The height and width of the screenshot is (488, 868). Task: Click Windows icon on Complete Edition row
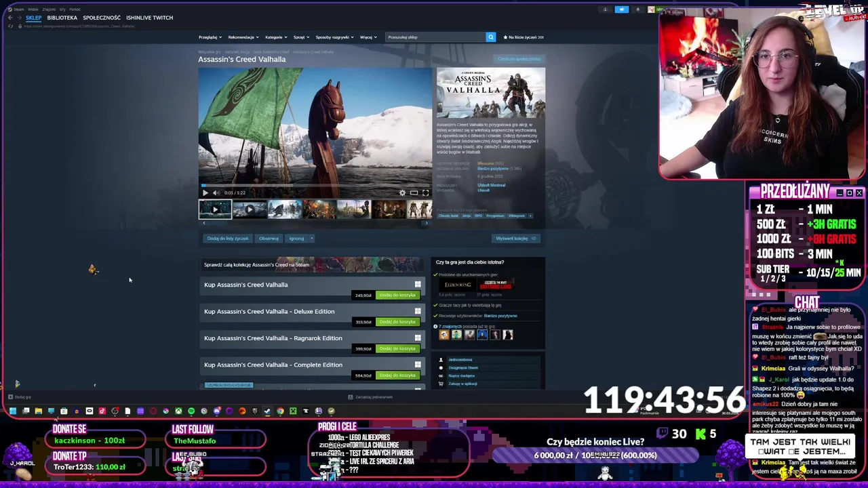coord(418,365)
